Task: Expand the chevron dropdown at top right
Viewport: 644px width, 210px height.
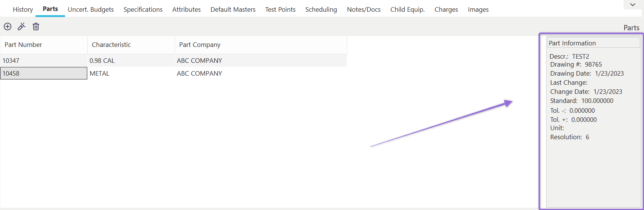Action: click(x=633, y=5)
